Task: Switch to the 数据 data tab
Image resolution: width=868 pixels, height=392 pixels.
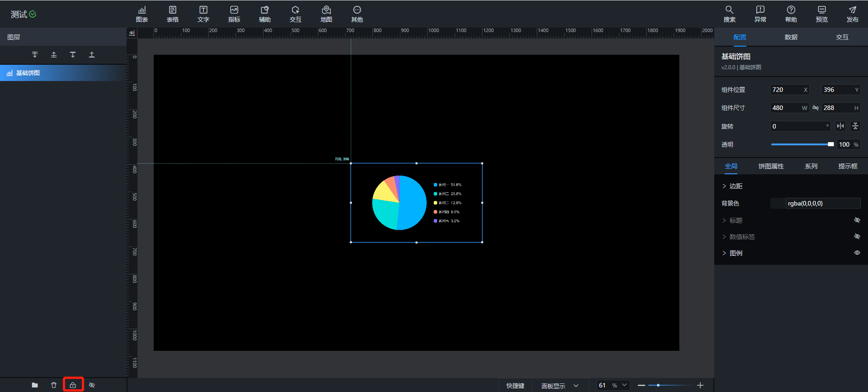Action: click(x=791, y=37)
